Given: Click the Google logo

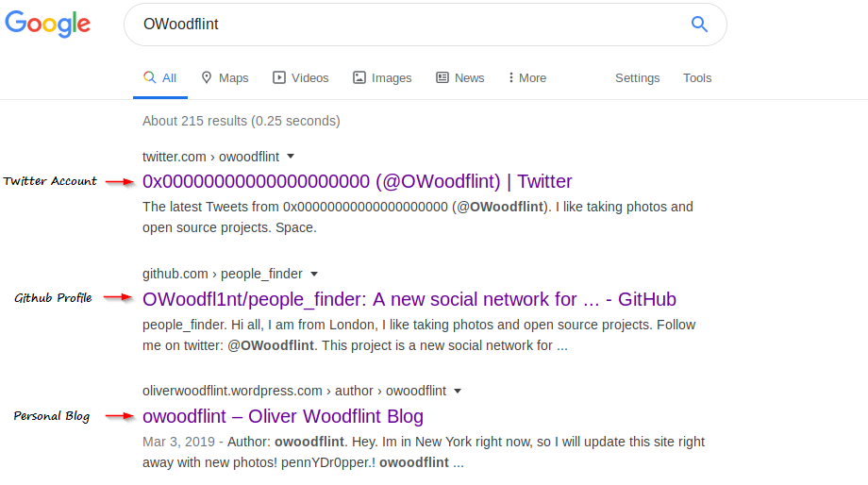Looking at the screenshot, I should (48, 25).
